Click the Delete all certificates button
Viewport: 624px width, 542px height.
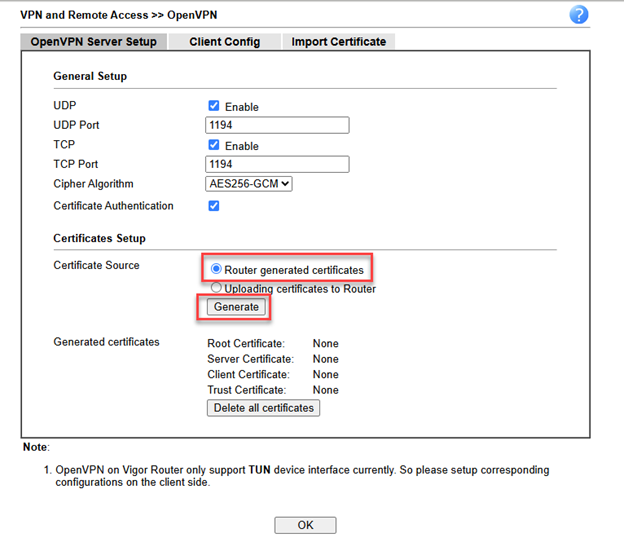click(263, 408)
